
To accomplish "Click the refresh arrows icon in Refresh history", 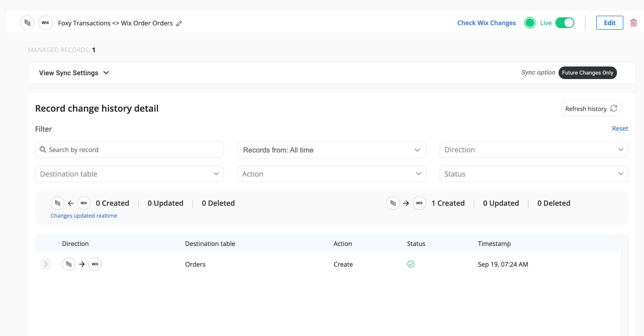I will [613, 108].
